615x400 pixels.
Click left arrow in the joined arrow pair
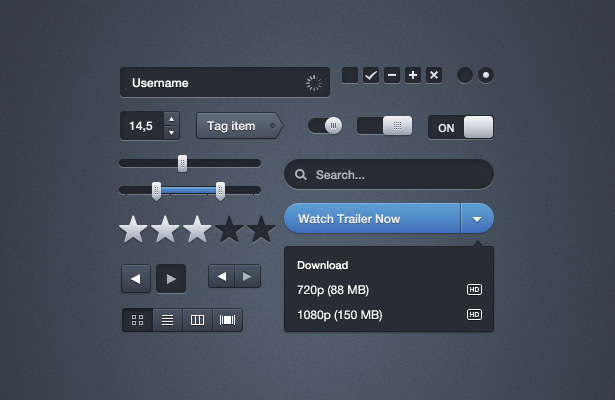click(x=222, y=276)
